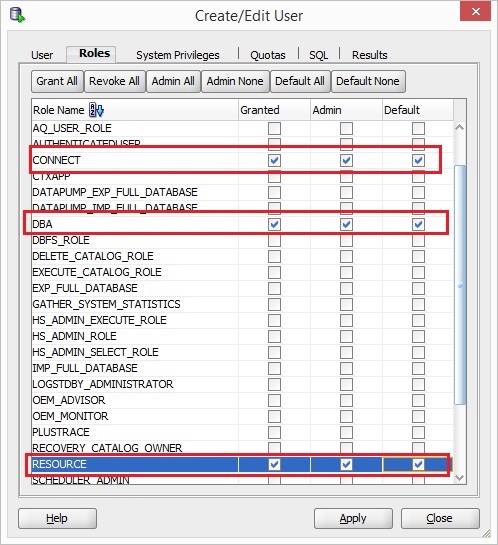The width and height of the screenshot is (498, 545).
Task: Click scroll down arrow in roles list
Action: 459,478
